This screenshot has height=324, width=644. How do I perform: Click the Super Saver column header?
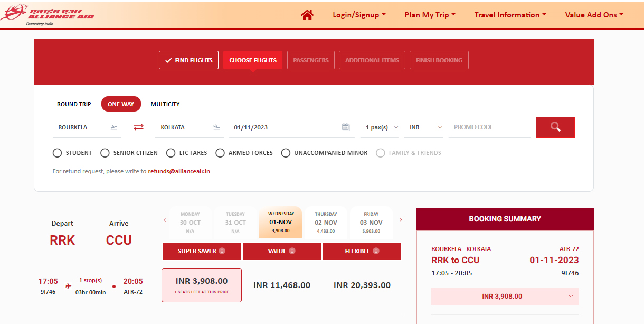tap(202, 251)
